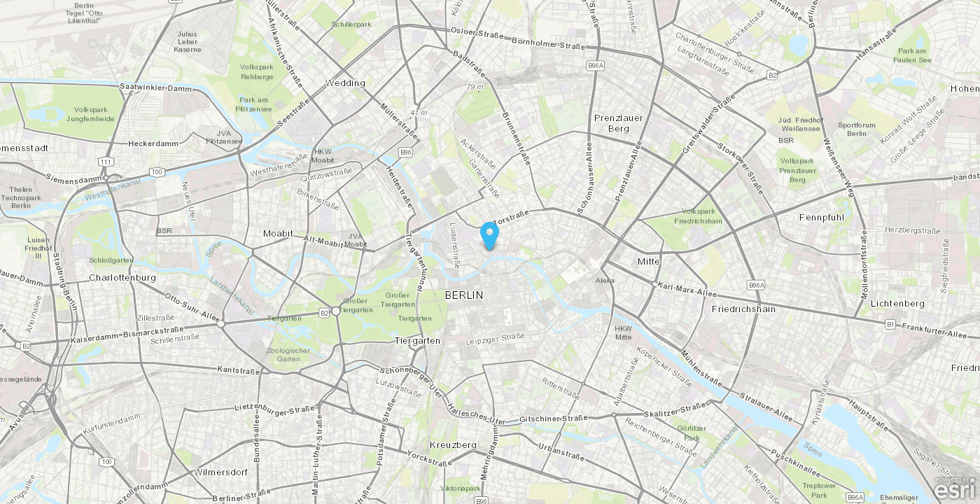The height and width of the screenshot is (504, 980).
Task: Click the Prenzlauer Berg district label
Action: pyautogui.click(x=619, y=123)
